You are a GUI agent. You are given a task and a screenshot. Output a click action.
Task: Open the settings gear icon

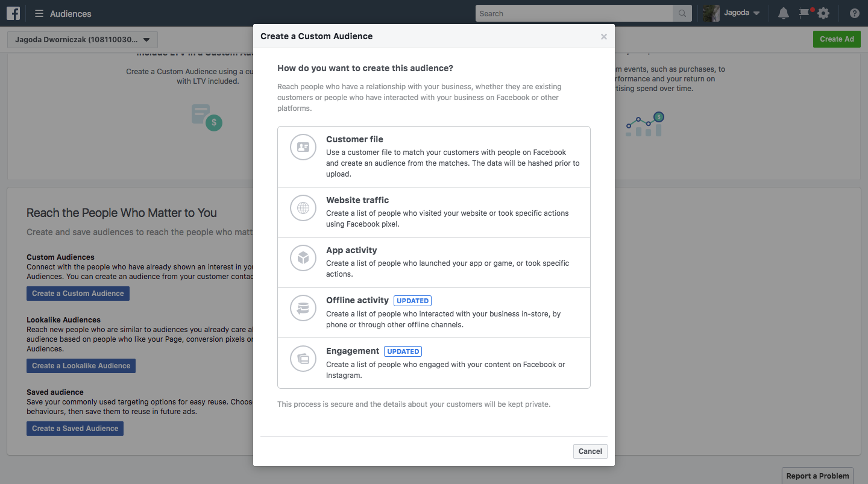pyautogui.click(x=823, y=13)
